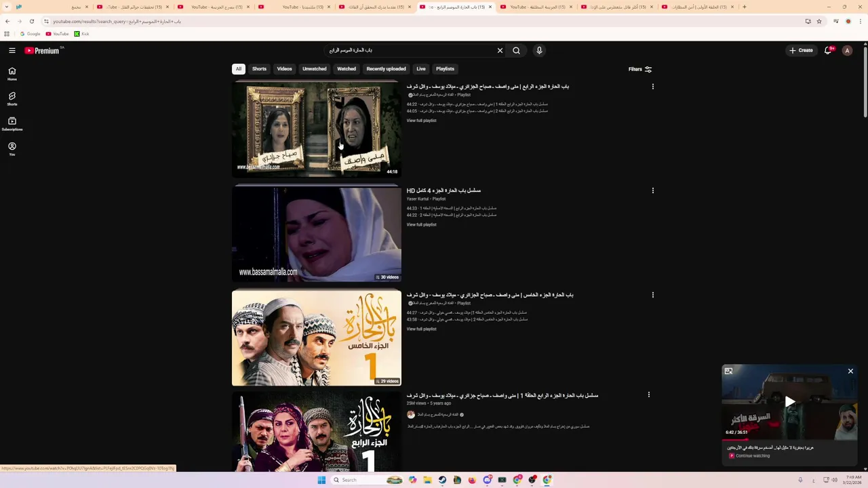Image resolution: width=868 pixels, height=488 pixels.
Task: Play the miniplayer video
Action: coord(789,401)
